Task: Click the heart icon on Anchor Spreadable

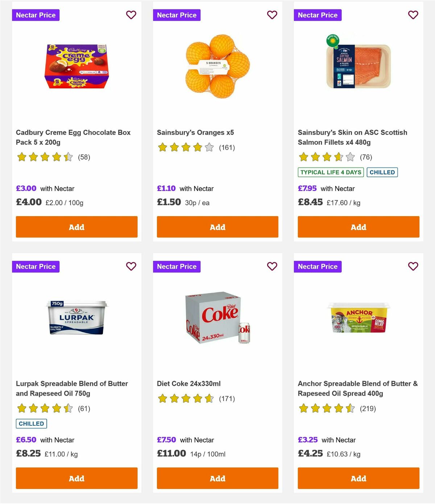Action: coord(413,266)
